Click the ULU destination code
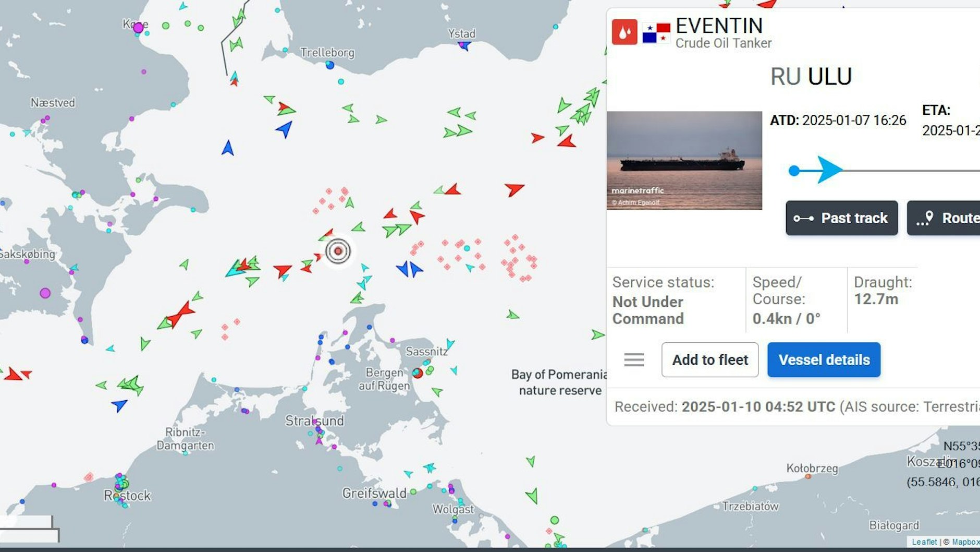The height and width of the screenshot is (552, 980). [x=830, y=77]
